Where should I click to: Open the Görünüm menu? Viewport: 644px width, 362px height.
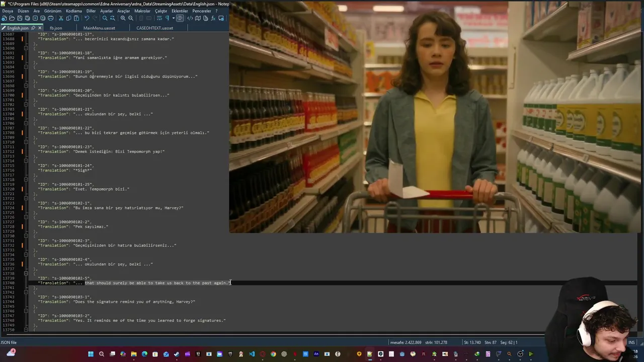pyautogui.click(x=53, y=11)
